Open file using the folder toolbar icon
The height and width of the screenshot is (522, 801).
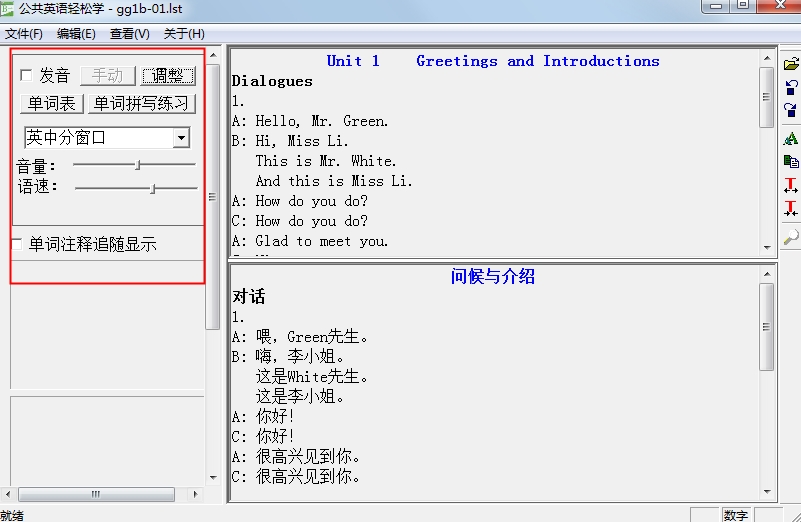(x=791, y=64)
